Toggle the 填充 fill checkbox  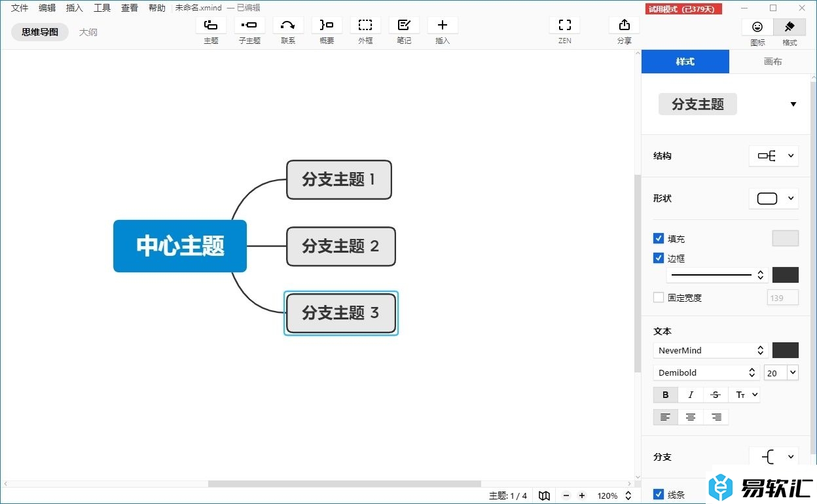coord(659,238)
